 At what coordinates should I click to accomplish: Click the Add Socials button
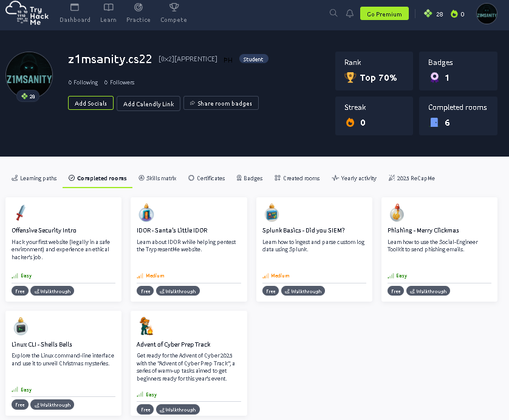(x=91, y=103)
